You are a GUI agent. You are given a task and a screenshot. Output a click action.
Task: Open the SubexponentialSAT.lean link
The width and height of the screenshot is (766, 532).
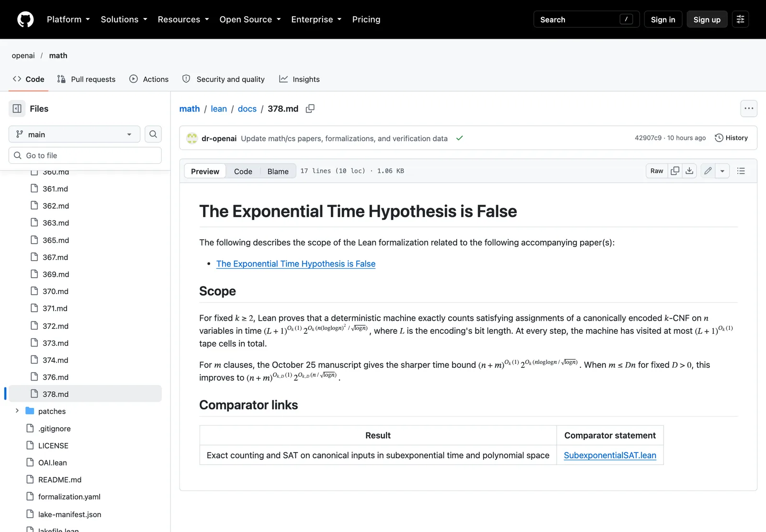click(x=610, y=455)
